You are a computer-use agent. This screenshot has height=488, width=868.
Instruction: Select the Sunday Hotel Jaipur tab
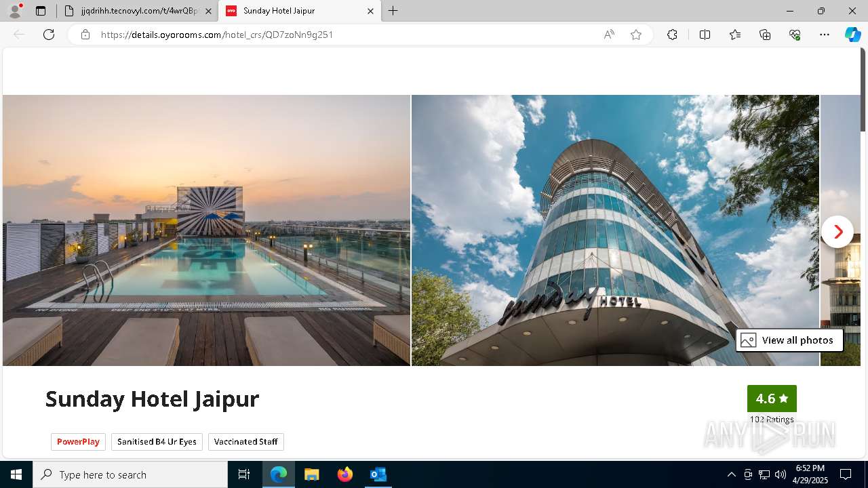tap(299, 11)
